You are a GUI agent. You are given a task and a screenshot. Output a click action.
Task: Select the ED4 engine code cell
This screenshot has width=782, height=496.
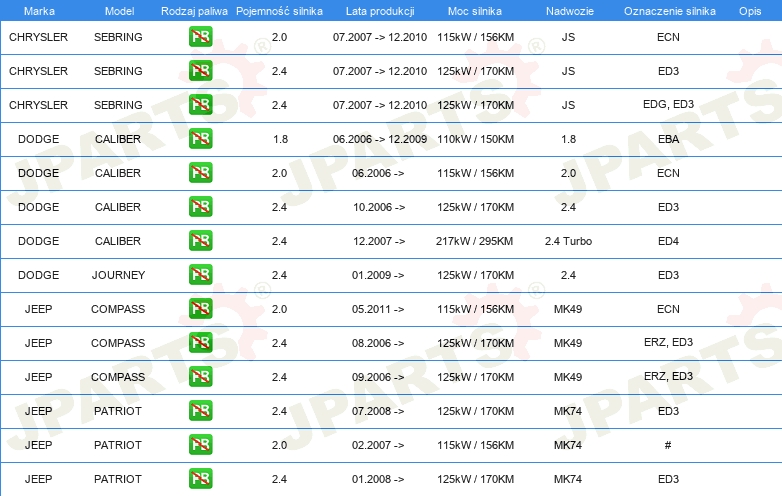point(668,241)
